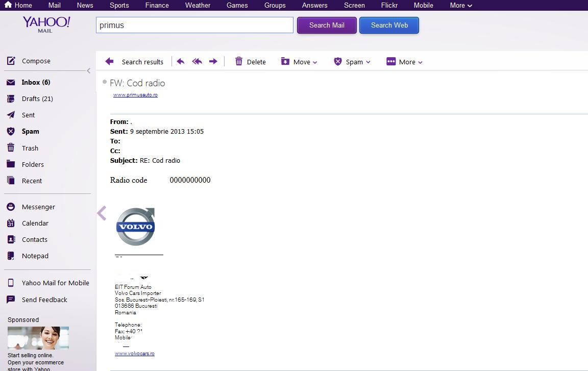The height and width of the screenshot is (371, 588).
Task: Click the Contacts icon
Action: pos(11,239)
